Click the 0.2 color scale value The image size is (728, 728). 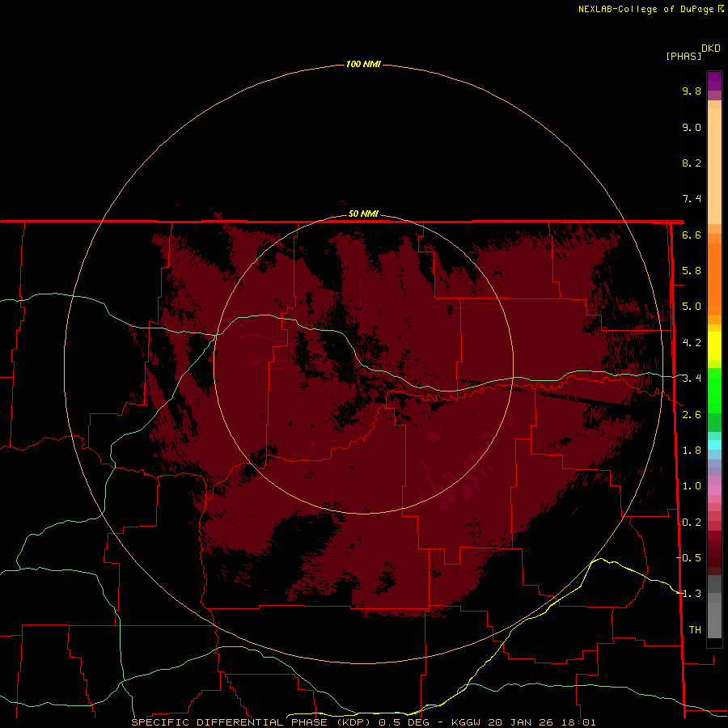tap(692, 523)
